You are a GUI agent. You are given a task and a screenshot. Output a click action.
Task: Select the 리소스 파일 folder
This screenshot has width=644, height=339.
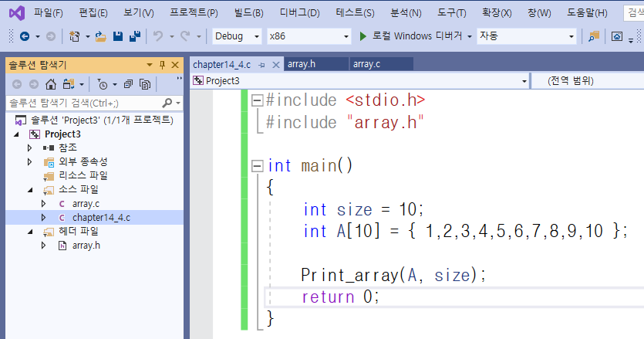click(x=83, y=175)
